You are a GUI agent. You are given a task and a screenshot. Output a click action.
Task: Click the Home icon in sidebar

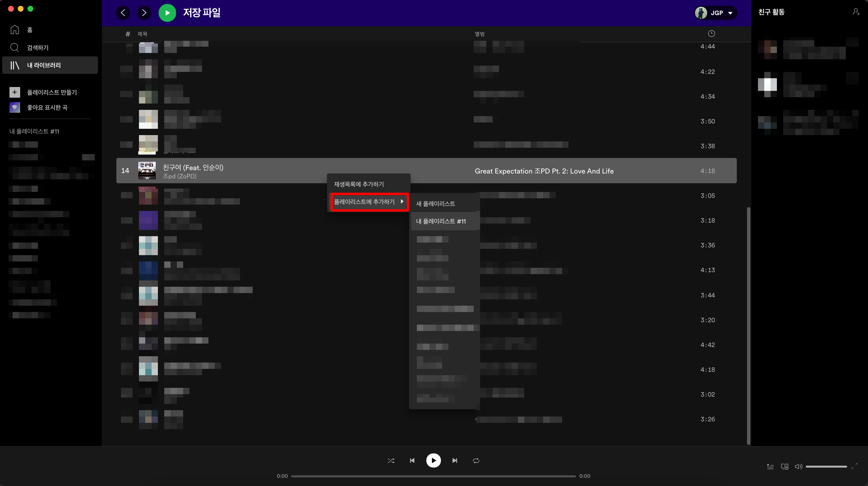(x=15, y=30)
